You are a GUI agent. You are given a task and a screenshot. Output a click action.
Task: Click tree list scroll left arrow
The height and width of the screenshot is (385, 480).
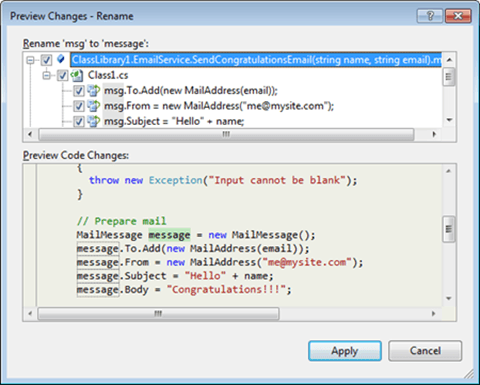[30, 134]
